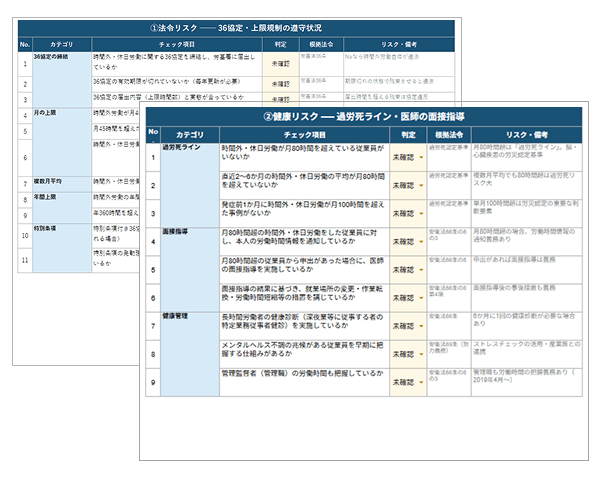Image resolution: width=600 pixels, height=490 pixels.
Task: Click the legal-risk item 36協定の有効期限が切れていないか
Action: [177, 84]
